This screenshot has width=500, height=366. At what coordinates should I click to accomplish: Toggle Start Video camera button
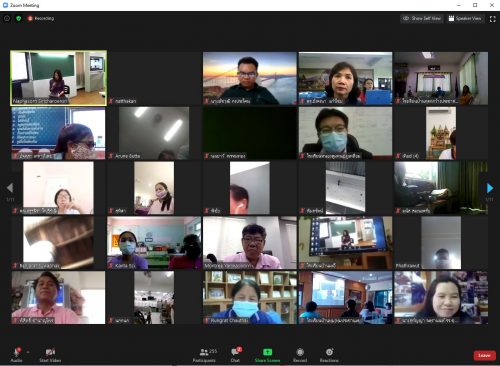tap(50, 352)
